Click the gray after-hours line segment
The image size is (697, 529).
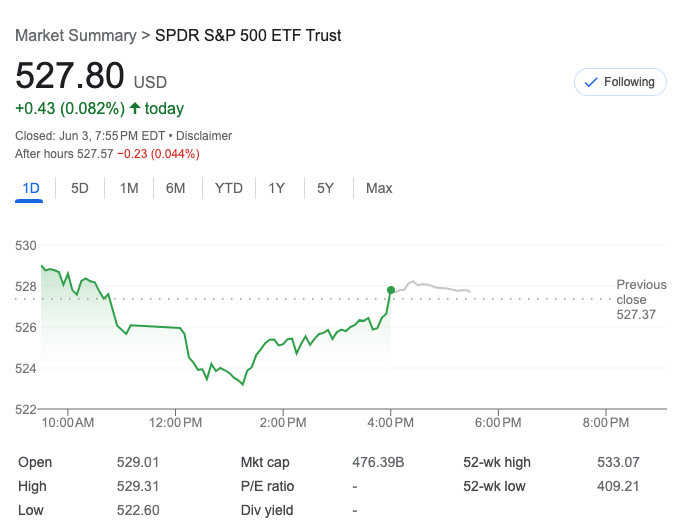point(430,286)
